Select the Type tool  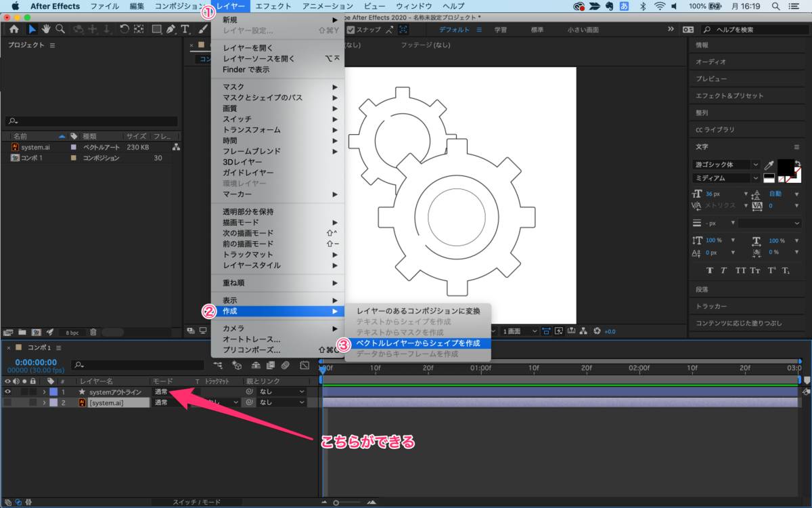point(185,29)
